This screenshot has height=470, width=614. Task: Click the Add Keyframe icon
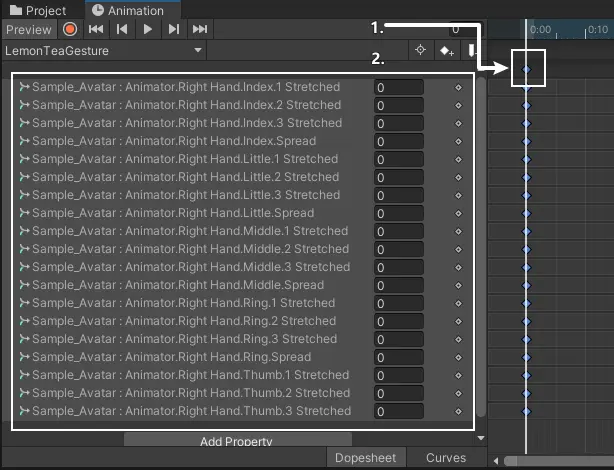click(x=447, y=51)
